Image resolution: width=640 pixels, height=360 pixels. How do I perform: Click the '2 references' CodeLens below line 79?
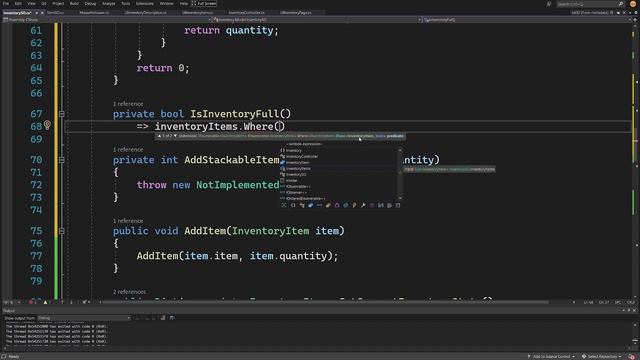click(x=129, y=292)
